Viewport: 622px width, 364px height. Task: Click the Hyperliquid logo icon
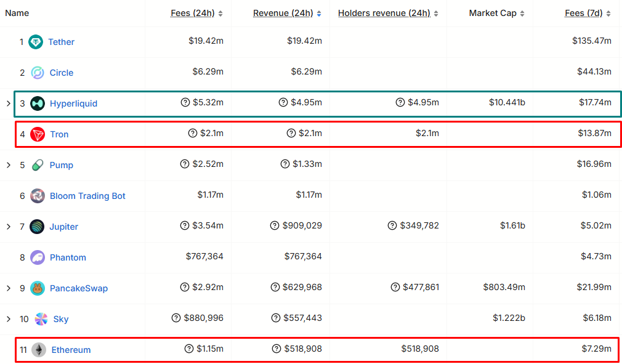pos(38,103)
